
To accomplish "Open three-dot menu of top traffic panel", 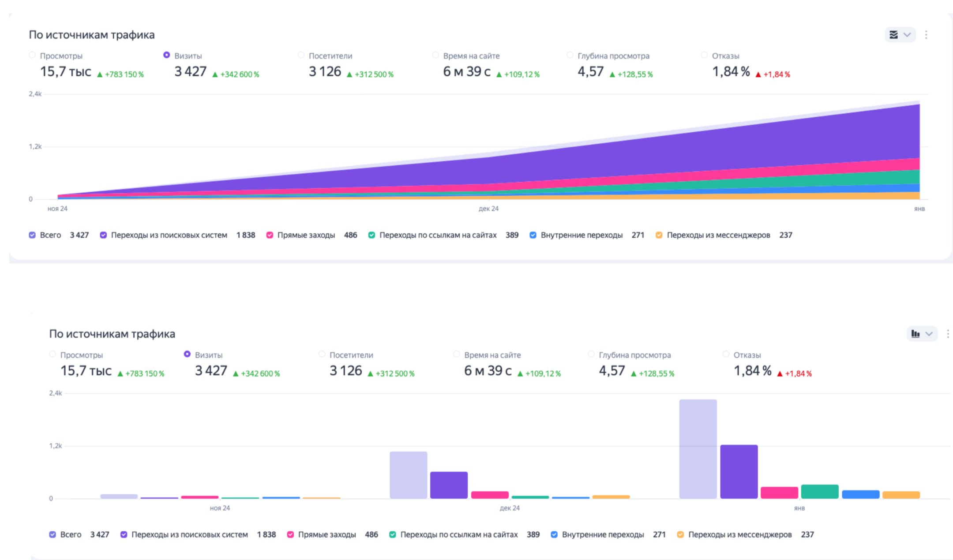I will 926,35.
